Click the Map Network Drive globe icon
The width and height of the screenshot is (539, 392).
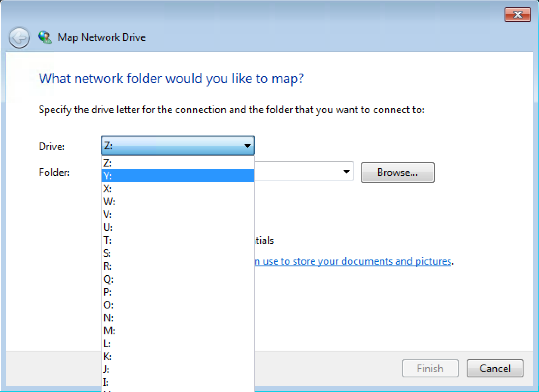[x=44, y=37]
